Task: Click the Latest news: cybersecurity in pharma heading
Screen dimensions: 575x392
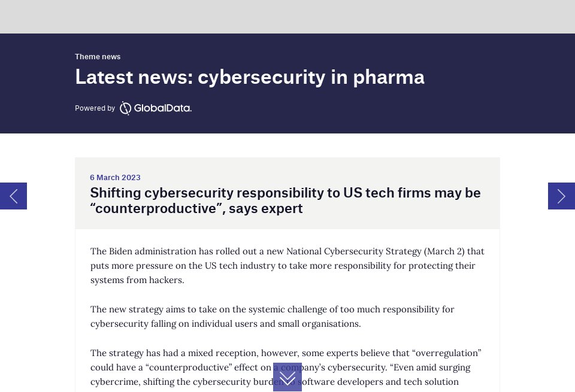Action: click(x=250, y=77)
